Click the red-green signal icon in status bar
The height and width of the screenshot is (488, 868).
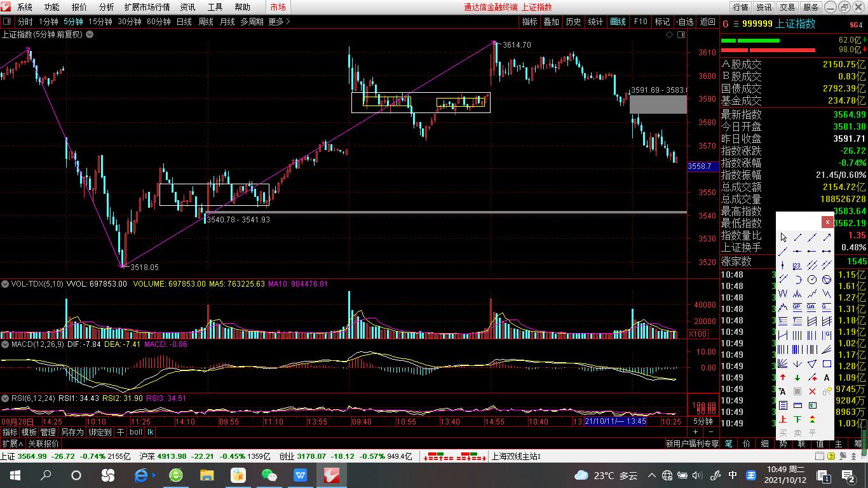(x=454, y=456)
